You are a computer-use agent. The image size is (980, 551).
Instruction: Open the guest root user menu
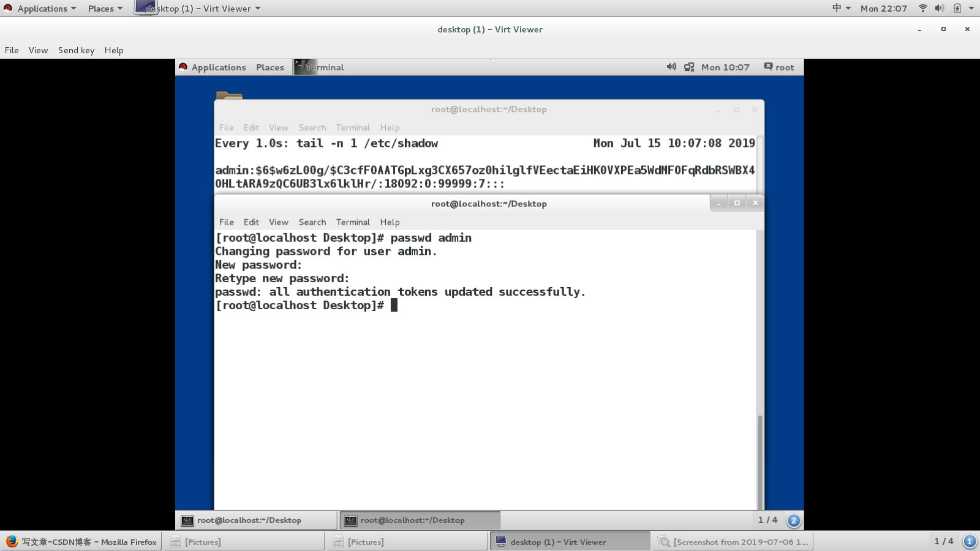[779, 67]
